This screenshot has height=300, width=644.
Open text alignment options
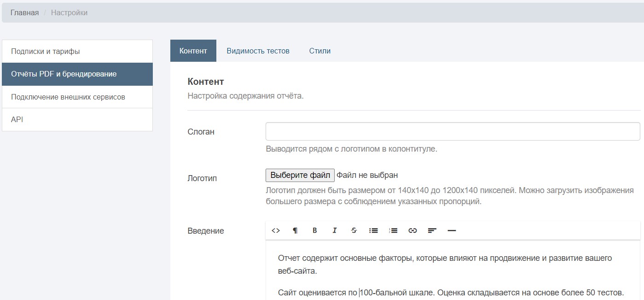[x=432, y=230]
